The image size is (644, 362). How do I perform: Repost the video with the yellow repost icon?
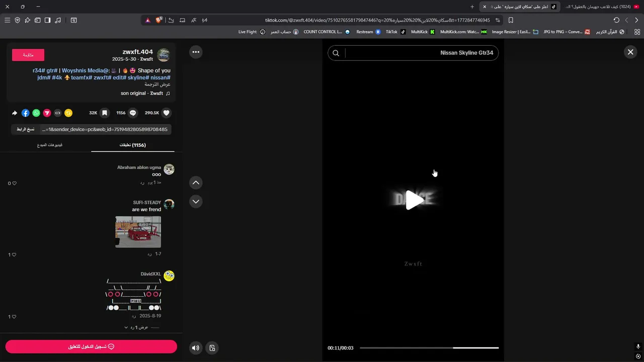[x=68, y=113]
